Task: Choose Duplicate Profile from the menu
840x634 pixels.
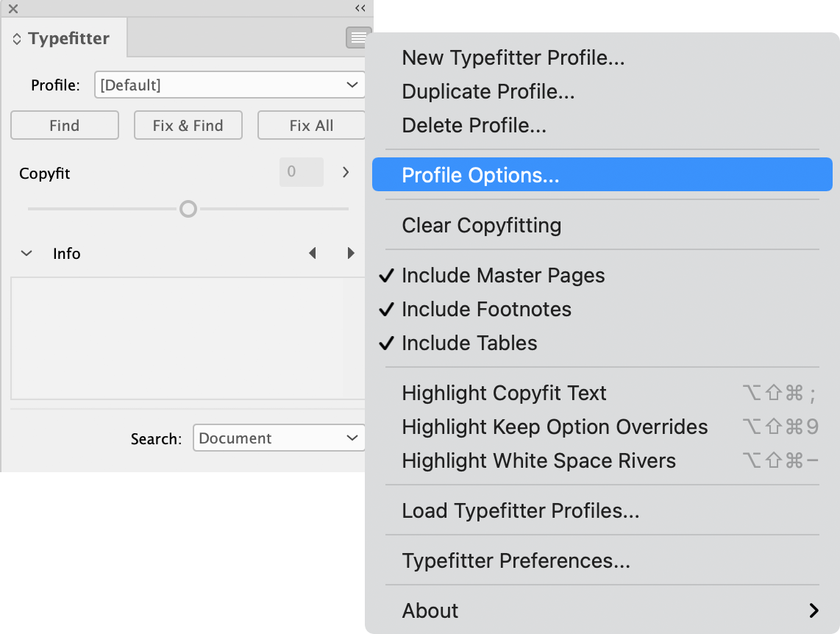Action: point(602,91)
